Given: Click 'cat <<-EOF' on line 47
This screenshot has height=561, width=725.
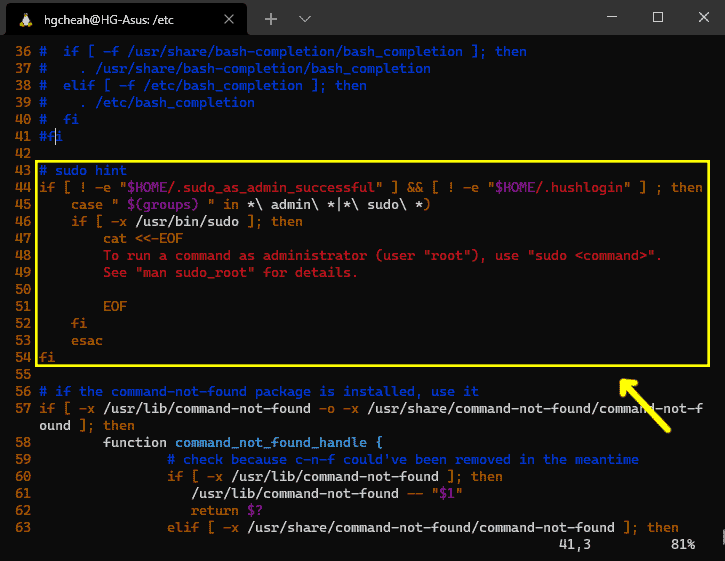Looking at the screenshot, I should click(x=143, y=239).
